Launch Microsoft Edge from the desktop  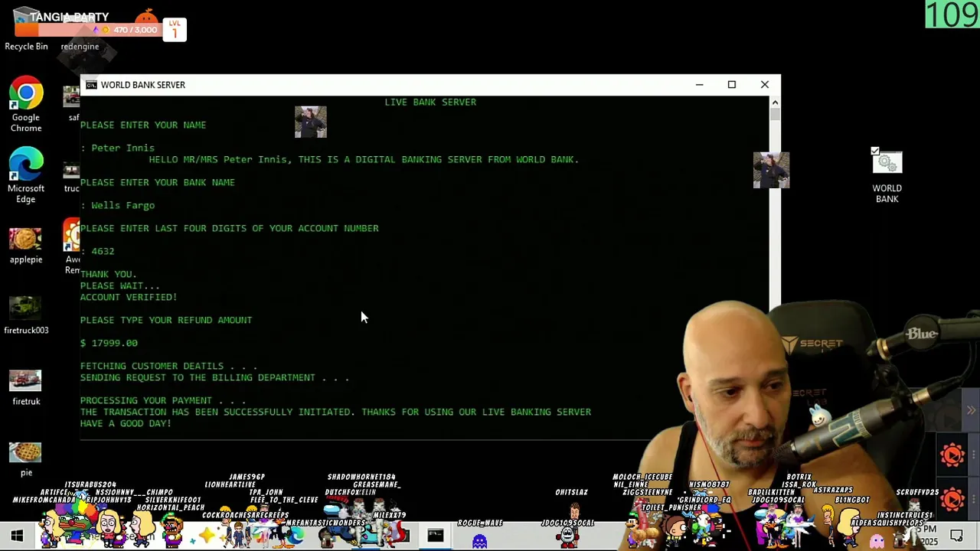coord(26,176)
